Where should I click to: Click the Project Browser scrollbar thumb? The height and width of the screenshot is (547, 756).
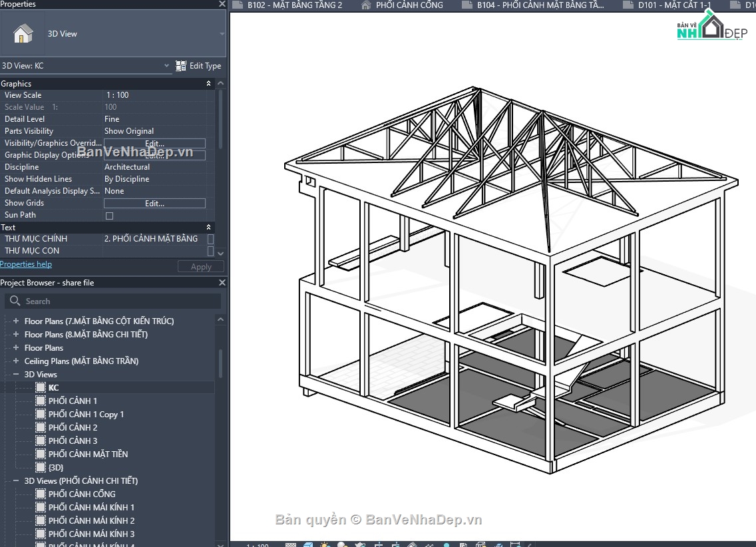tap(221, 363)
